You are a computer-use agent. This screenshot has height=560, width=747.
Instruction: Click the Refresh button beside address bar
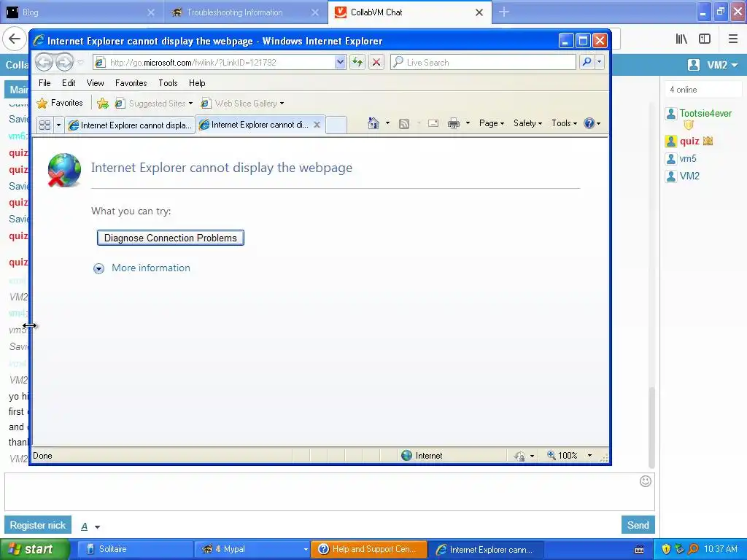point(357,62)
